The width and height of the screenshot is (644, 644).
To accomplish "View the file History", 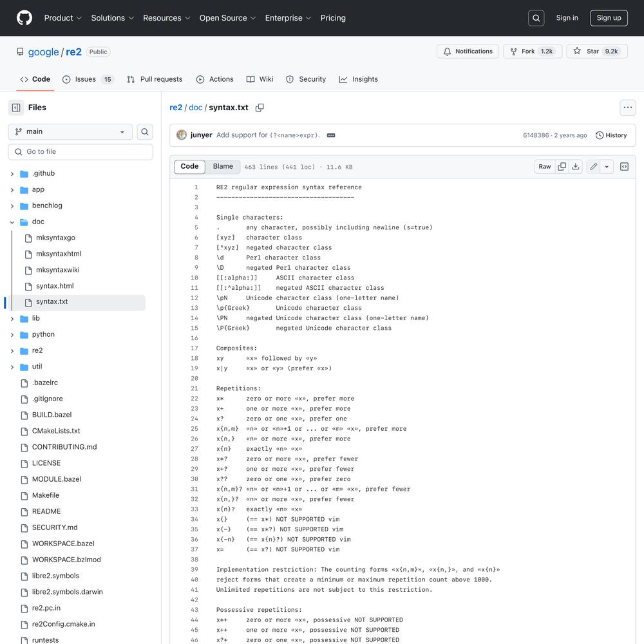I will coord(611,135).
